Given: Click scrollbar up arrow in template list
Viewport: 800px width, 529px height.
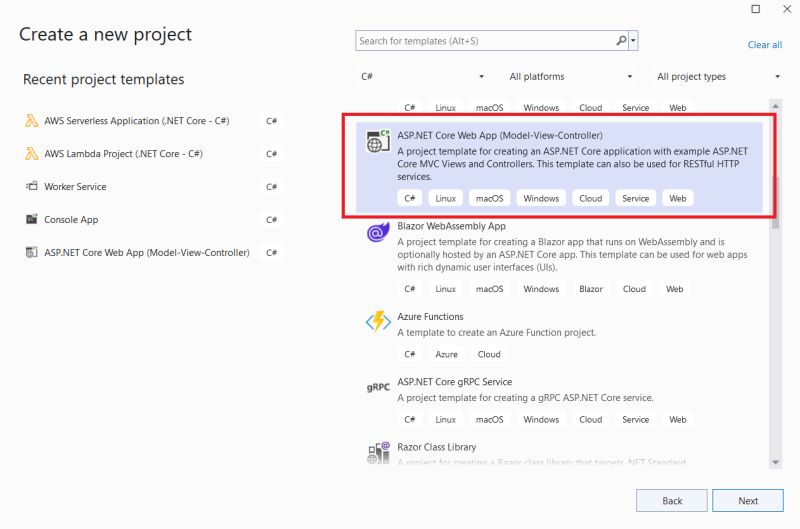Looking at the screenshot, I should [x=776, y=106].
